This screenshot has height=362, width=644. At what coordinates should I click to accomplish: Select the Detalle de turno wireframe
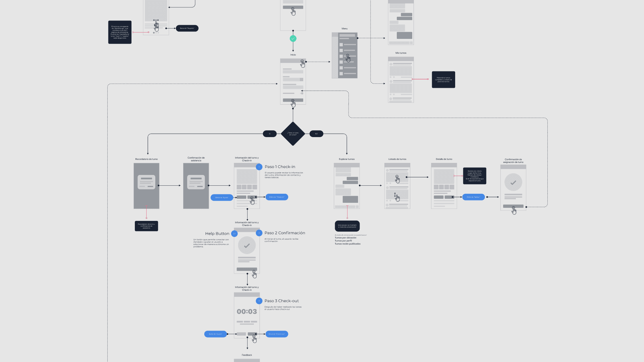[x=444, y=186]
